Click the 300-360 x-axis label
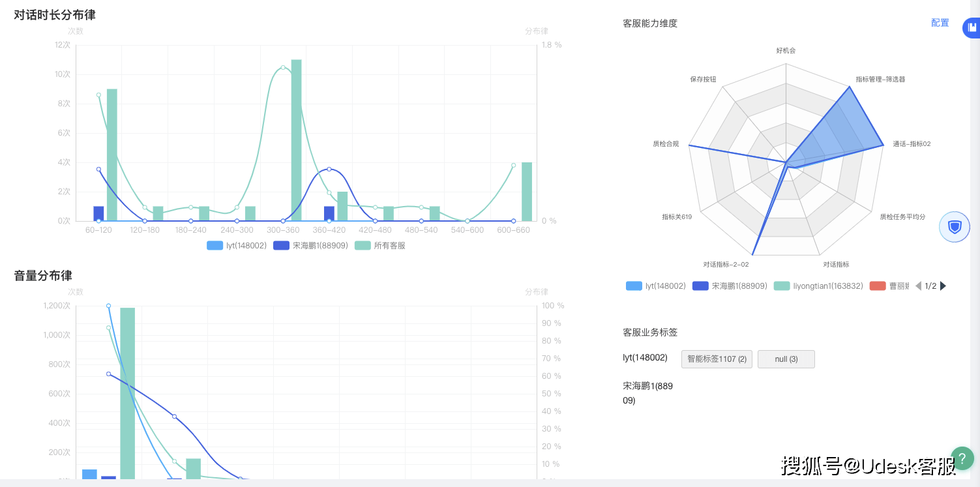The height and width of the screenshot is (487, 980). click(x=283, y=230)
